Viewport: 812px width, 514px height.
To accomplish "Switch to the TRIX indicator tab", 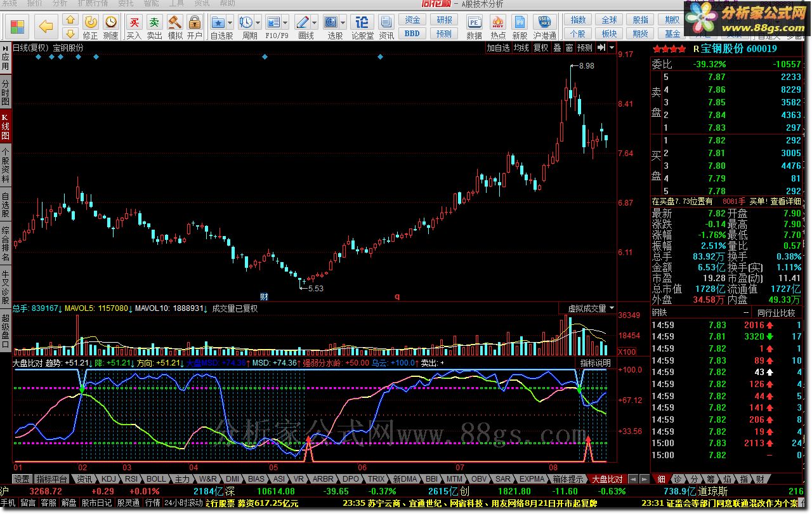I will pyautogui.click(x=377, y=479).
